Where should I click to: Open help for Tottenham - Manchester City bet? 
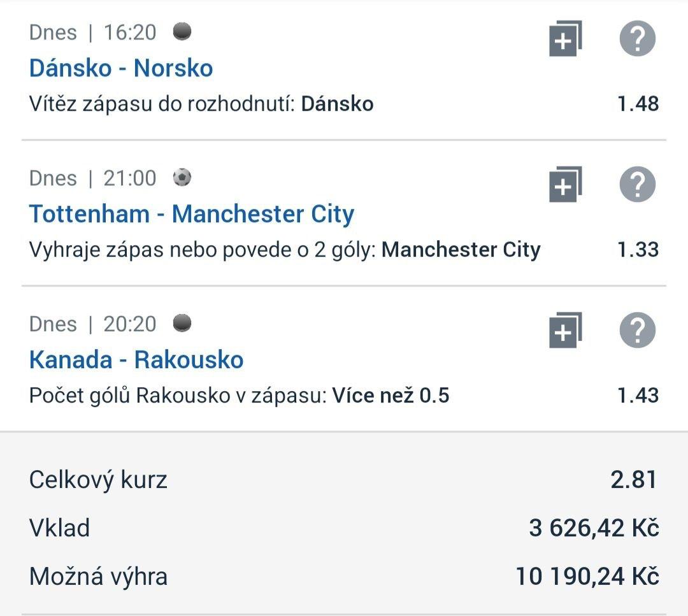(638, 184)
